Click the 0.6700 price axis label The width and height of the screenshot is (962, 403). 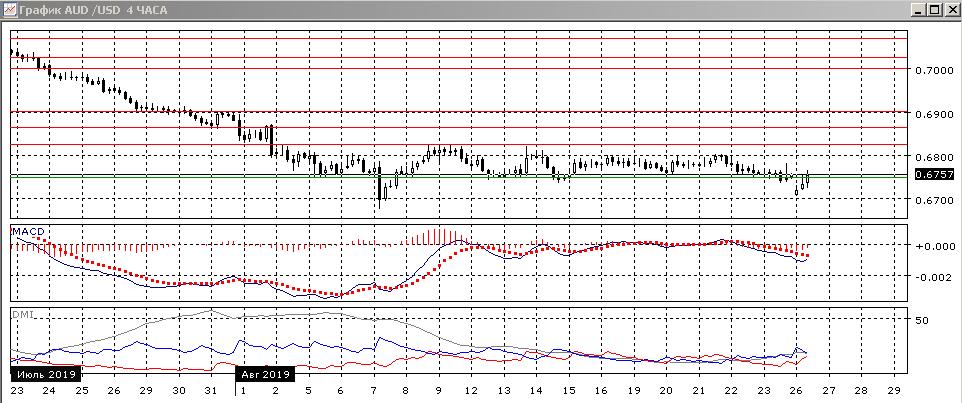pos(933,201)
